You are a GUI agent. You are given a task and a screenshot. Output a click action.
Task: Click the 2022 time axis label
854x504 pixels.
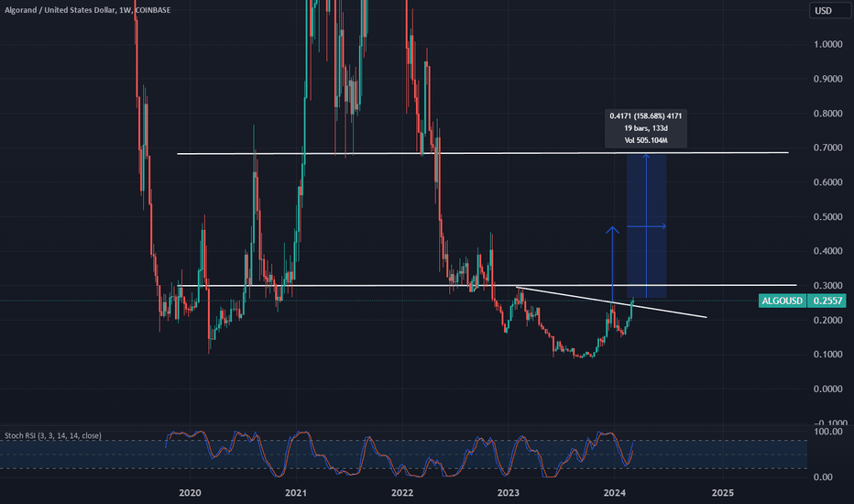pos(402,493)
